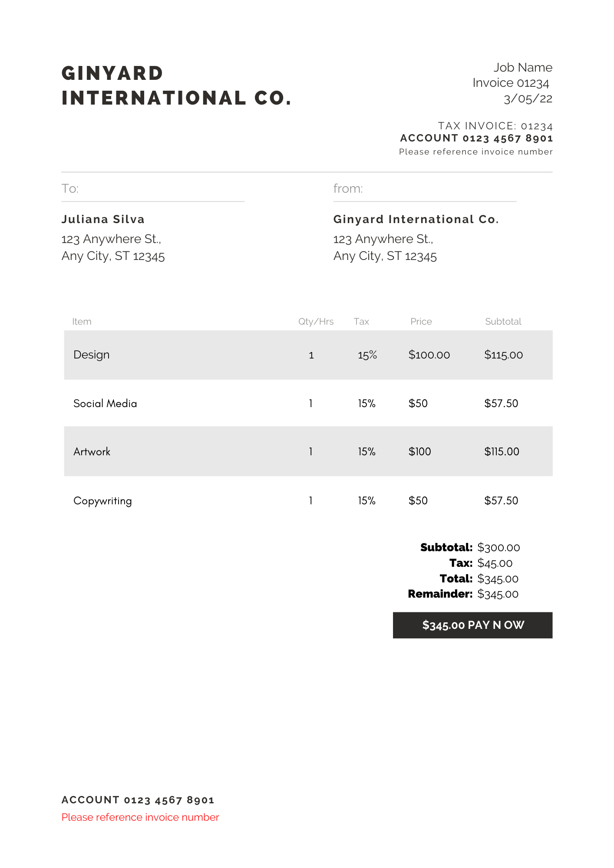Select the Price column header
The height and width of the screenshot is (868, 614).
421,322
